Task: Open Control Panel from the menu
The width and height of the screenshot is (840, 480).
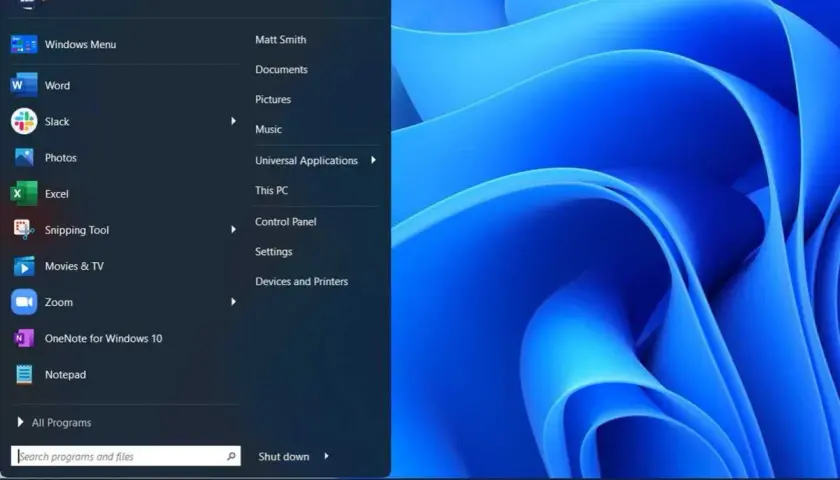Action: [x=286, y=222]
